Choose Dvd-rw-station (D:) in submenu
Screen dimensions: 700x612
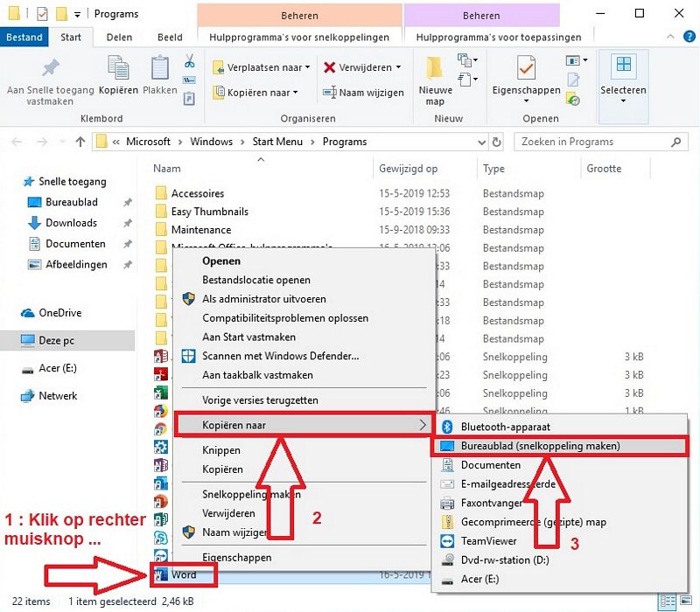[x=559, y=560]
